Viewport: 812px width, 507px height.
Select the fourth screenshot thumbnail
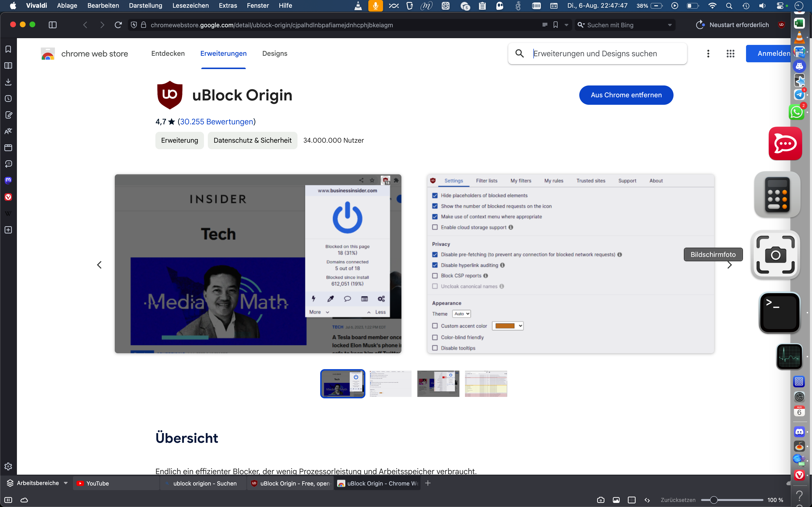[x=486, y=384]
